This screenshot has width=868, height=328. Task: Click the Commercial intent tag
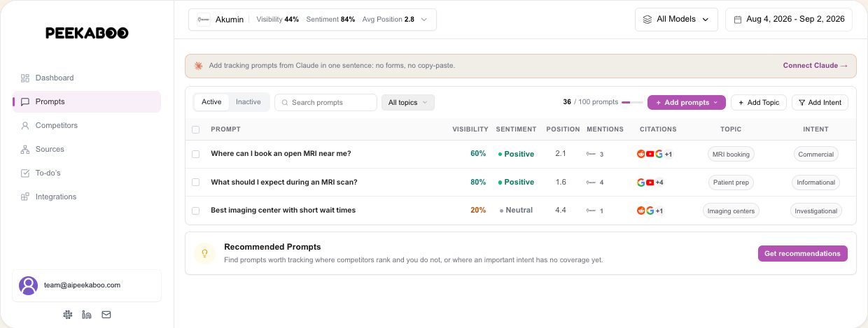[x=816, y=154]
